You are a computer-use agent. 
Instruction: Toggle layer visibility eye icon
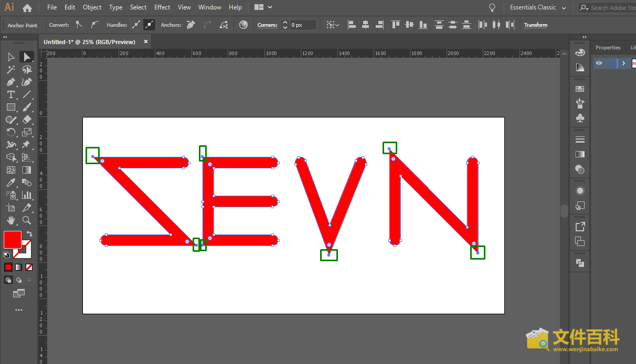point(599,63)
